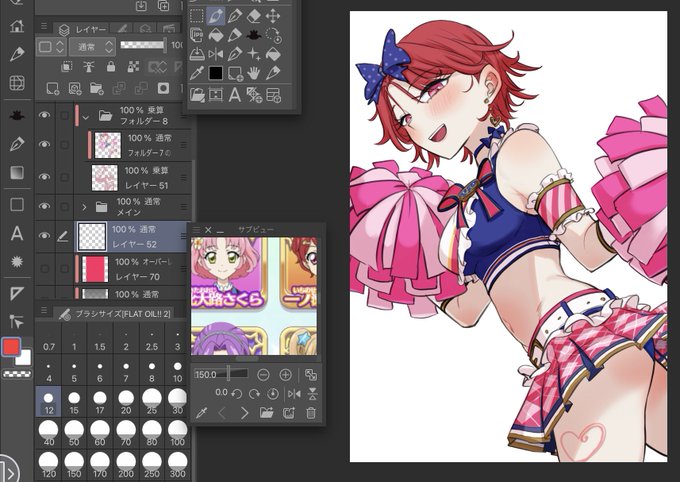This screenshot has width=680, height=482.
Task: Hide the フォルダー 8 folder layer
Action: 44,115
